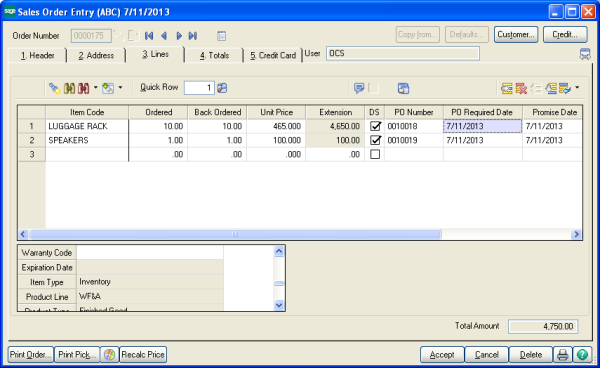Open help with green question mark
600x368 pixels.
tap(582, 355)
